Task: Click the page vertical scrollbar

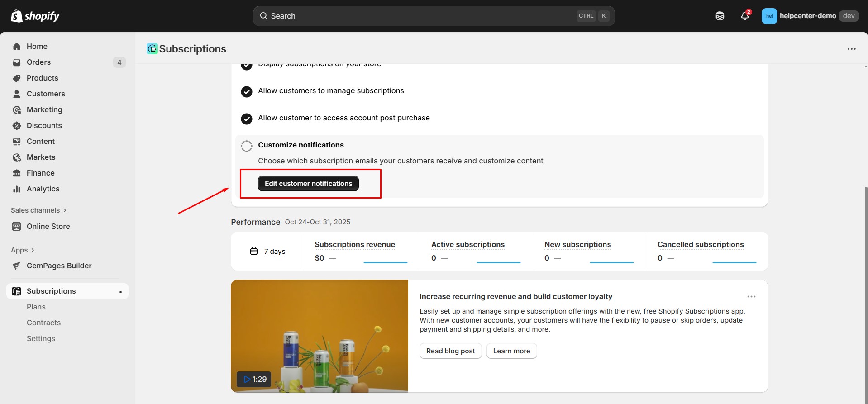Action: click(866, 294)
